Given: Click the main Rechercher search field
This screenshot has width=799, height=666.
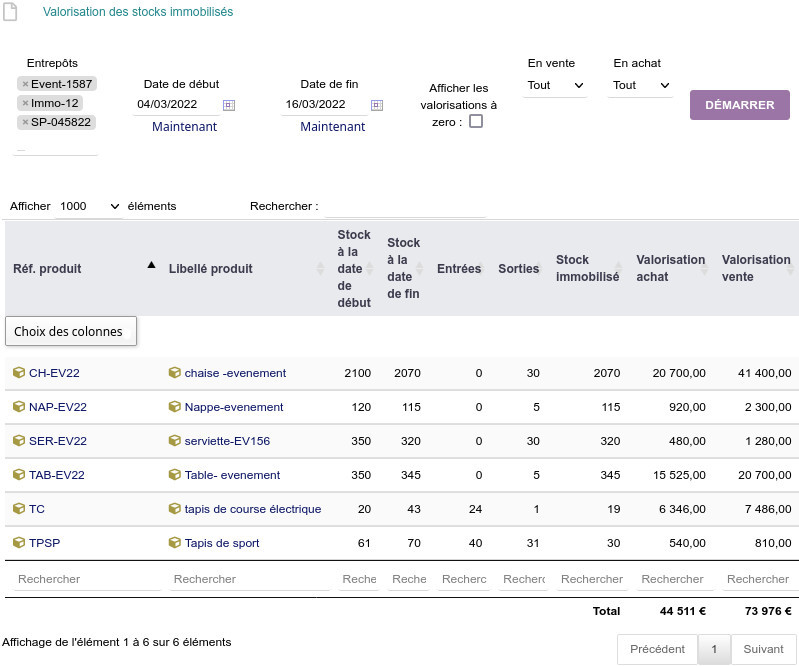Looking at the screenshot, I should [404, 207].
